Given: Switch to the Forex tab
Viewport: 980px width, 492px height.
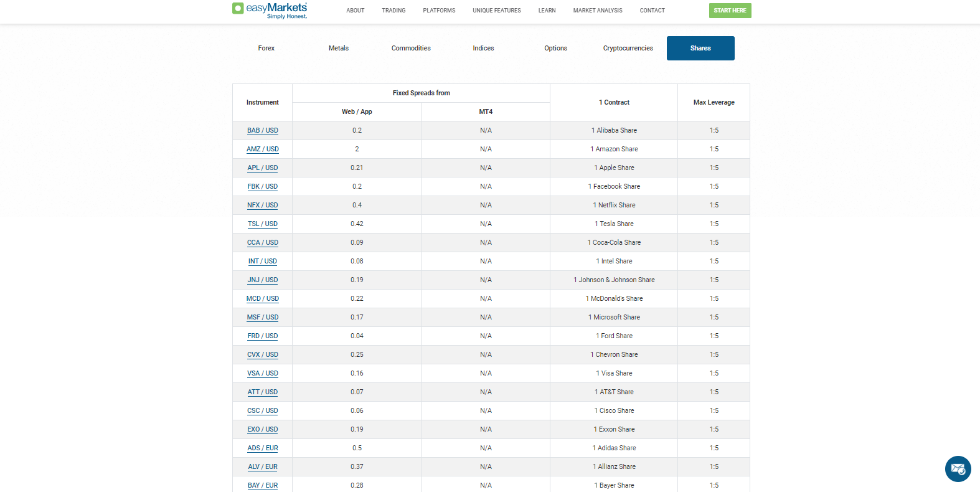Looking at the screenshot, I should (x=266, y=48).
